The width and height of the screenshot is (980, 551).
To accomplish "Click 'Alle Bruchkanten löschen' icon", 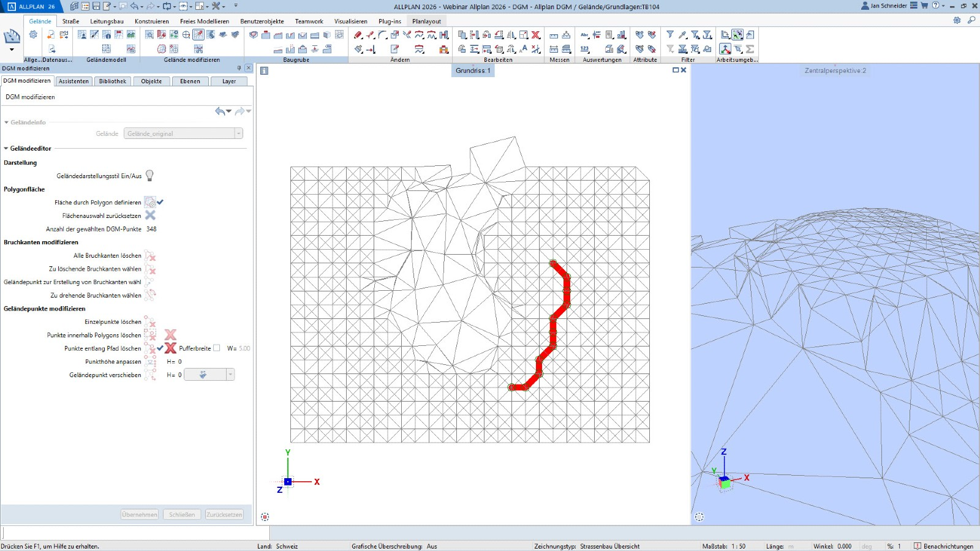I will point(150,256).
